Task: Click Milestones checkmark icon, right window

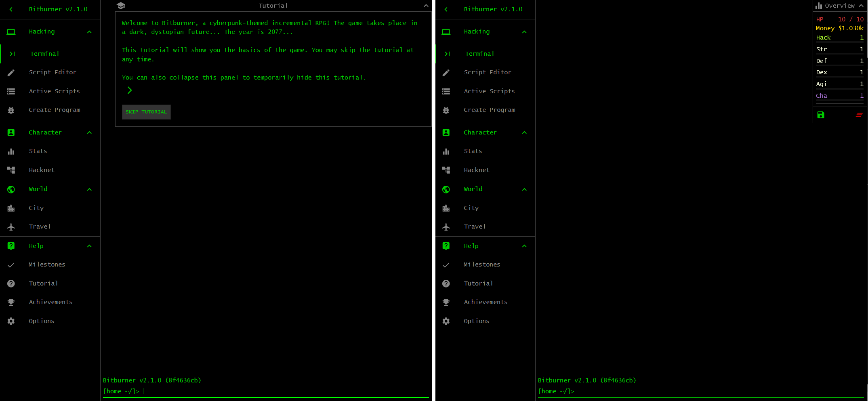Action: (x=446, y=265)
